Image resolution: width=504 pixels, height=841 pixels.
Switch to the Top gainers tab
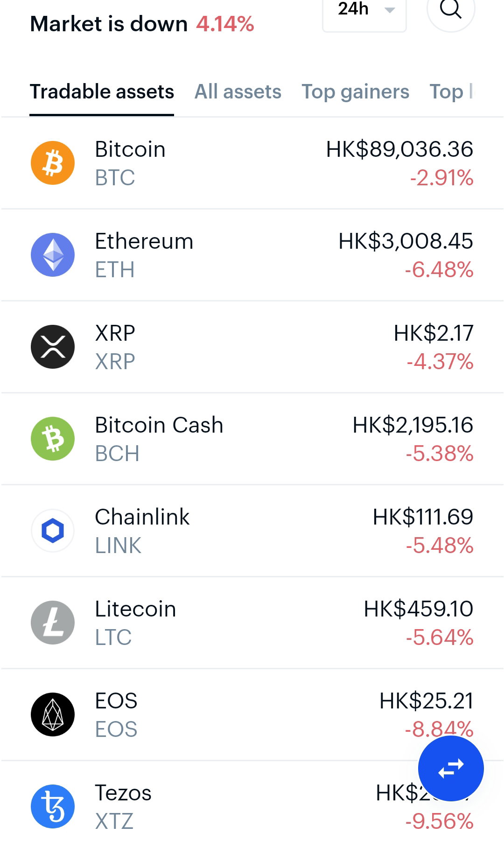(355, 91)
